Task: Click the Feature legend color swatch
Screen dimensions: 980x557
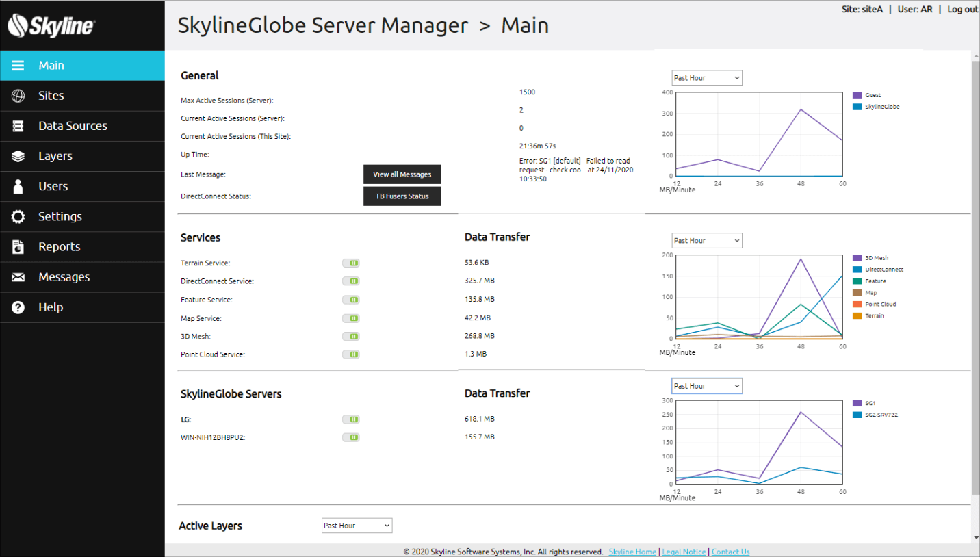Action: click(x=857, y=281)
